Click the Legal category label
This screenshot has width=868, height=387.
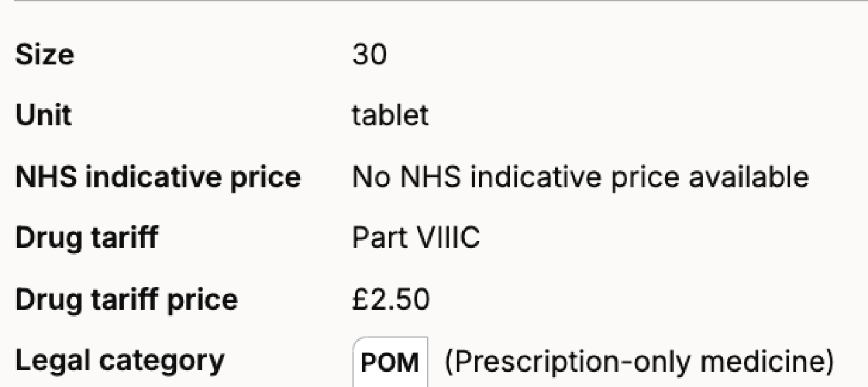[x=120, y=361]
